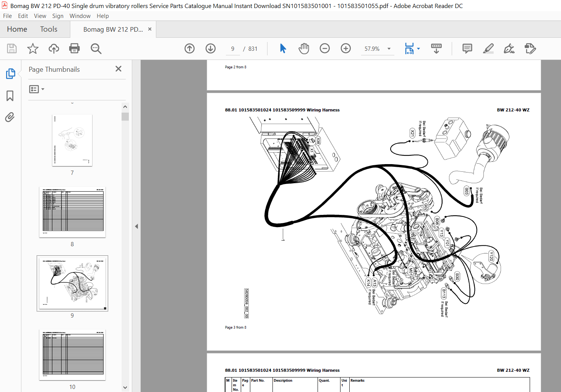Activate the hand pan tool
The image size is (561, 392).
click(304, 48)
